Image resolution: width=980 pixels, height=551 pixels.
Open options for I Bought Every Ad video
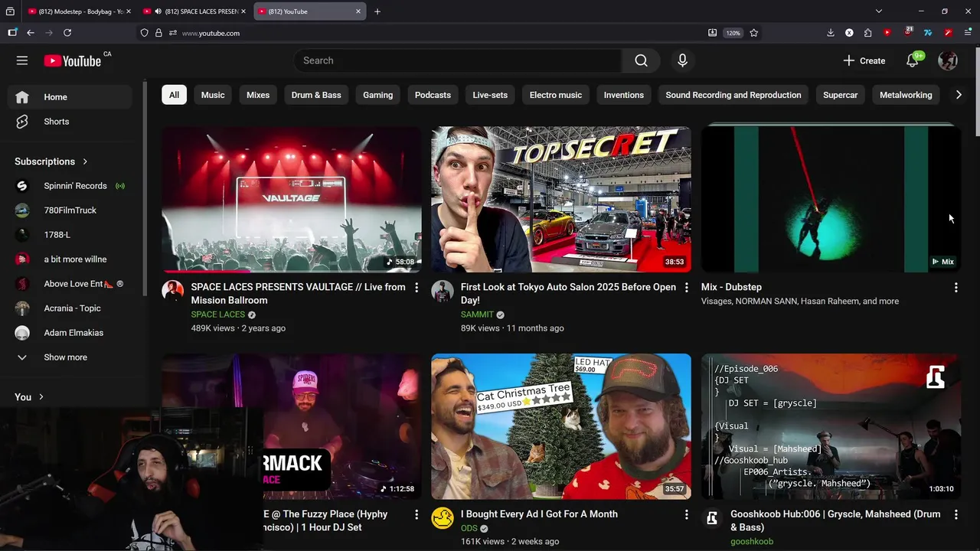pyautogui.click(x=686, y=514)
